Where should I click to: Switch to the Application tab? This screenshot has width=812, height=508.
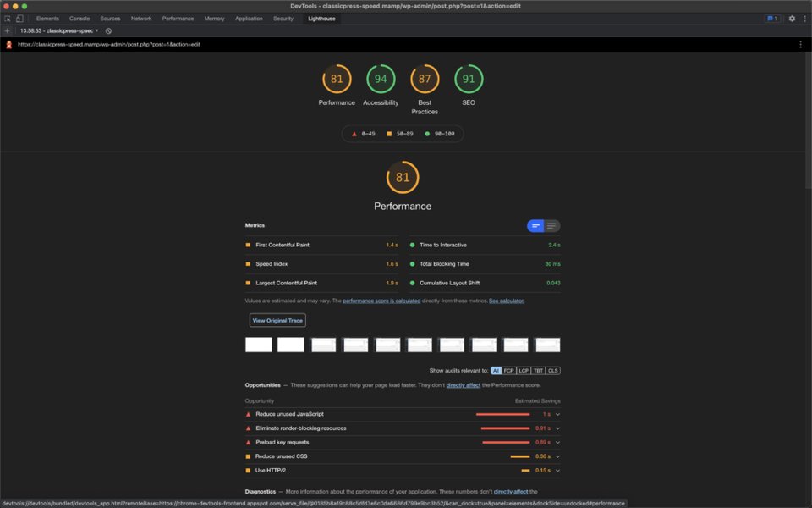click(249, 19)
